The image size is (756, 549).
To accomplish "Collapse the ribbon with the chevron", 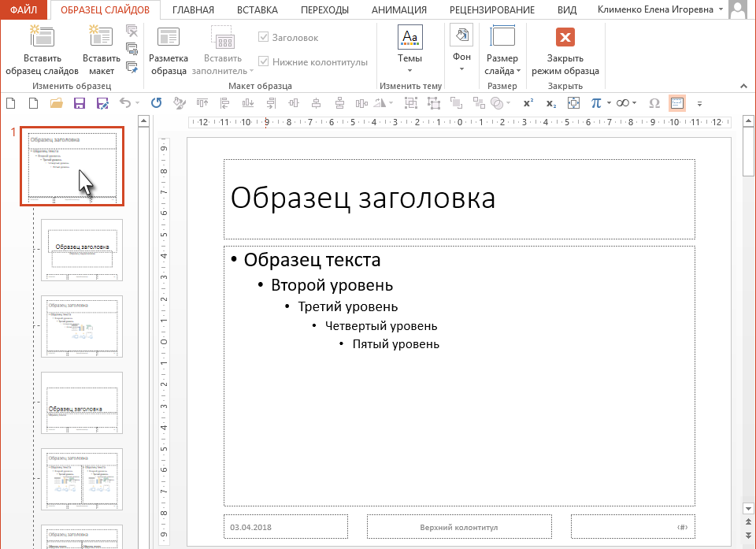I will pyautogui.click(x=743, y=86).
